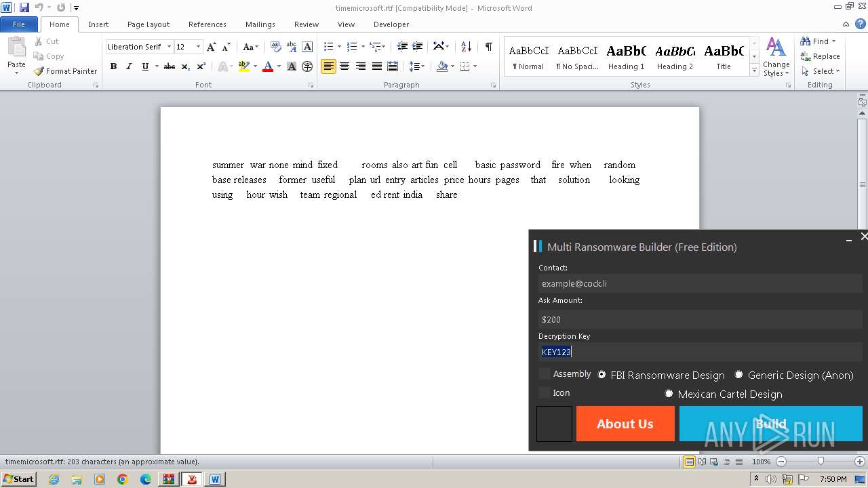The image size is (868, 488).
Task: Sort selected text
Action: click(466, 47)
